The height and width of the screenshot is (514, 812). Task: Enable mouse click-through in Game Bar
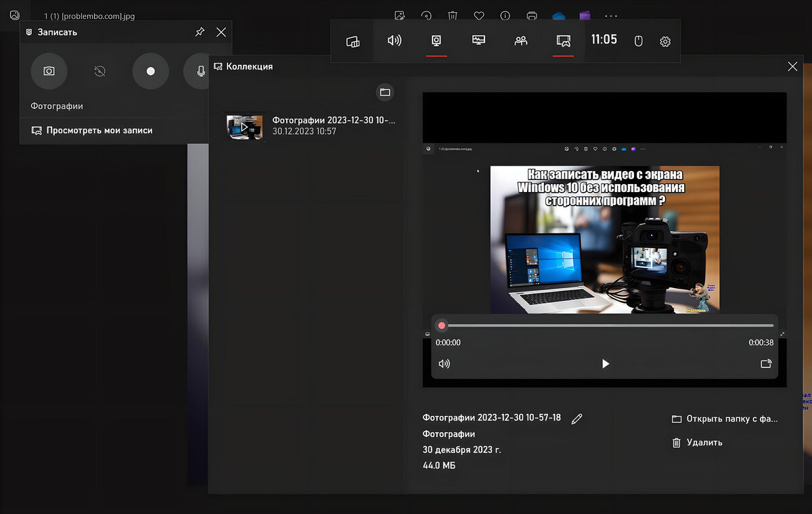pyautogui.click(x=638, y=41)
